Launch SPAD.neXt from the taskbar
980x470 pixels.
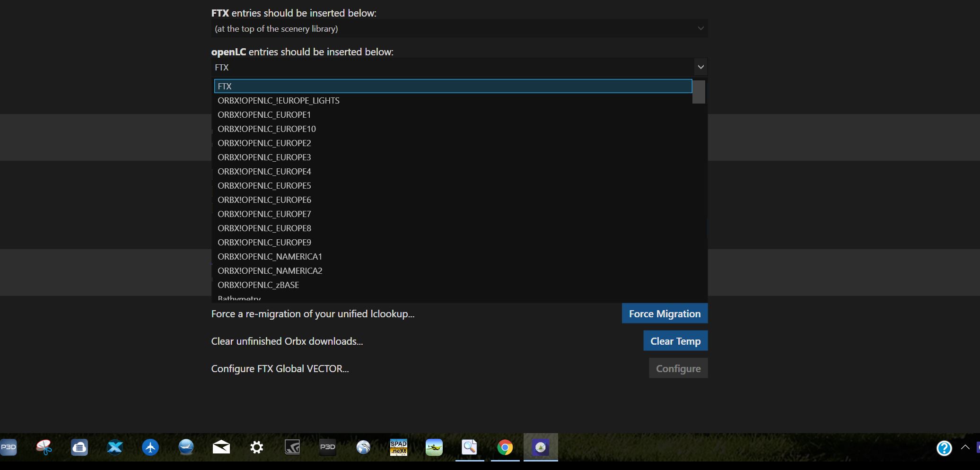(x=399, y=447)
